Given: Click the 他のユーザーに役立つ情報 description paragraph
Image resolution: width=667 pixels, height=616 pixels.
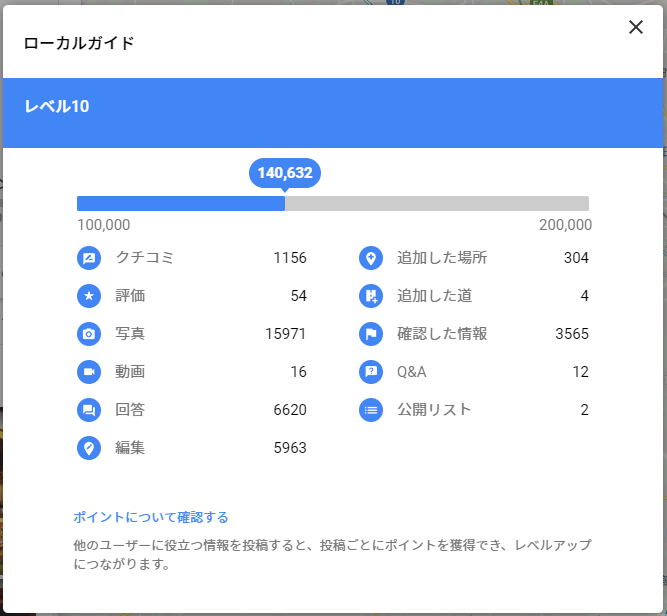Looking at the screenshot, I should coord(332,554).
